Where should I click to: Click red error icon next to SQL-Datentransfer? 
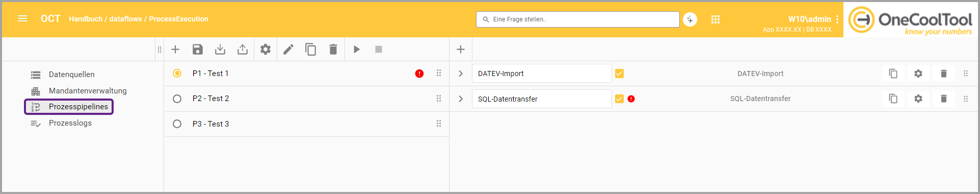(631, 99)
